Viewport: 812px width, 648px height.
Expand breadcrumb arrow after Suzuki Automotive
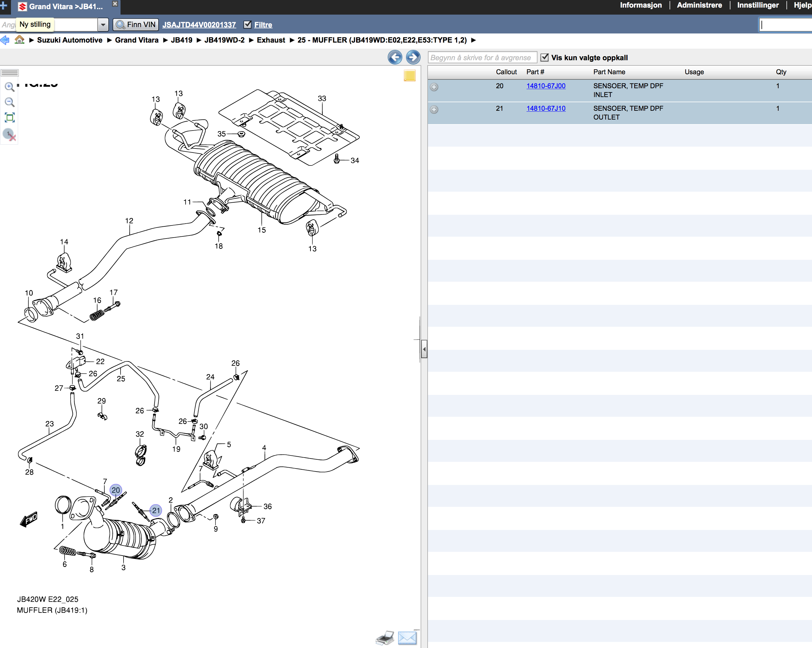[x=109, y=40]
